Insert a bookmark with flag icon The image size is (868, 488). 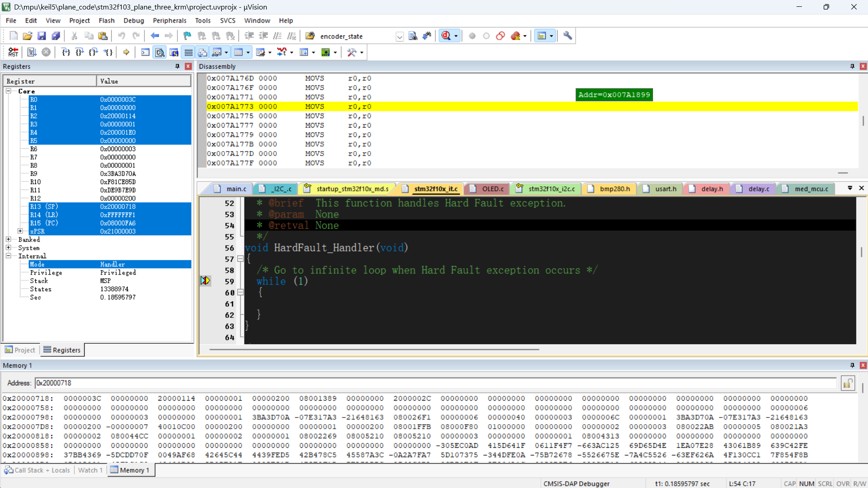tap(187, 36)
